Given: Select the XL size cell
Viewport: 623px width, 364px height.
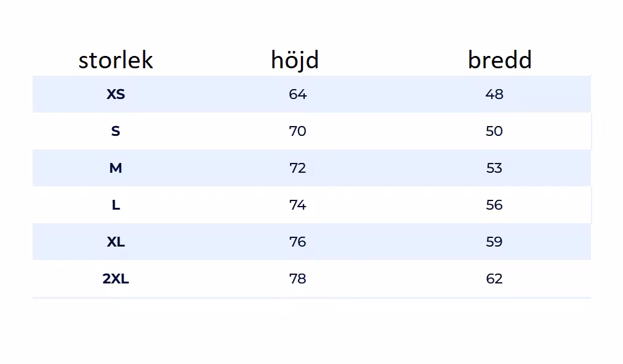Looking at the screenshot, I should click(x=116, y=242).
